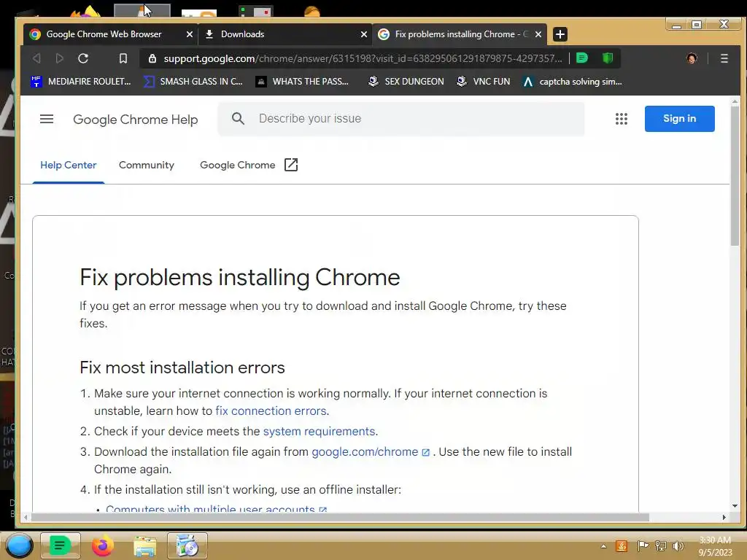This screenshot has height=560, width=747.
Task: Open WHATS THE PASS... bookmark
Action: coord(302,82)
